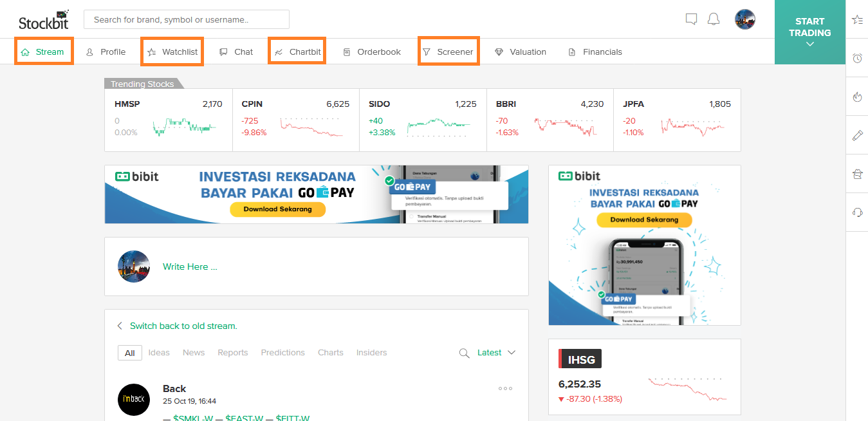Screen dimensions: 868x421
Task: Click the Start Trading button
Action: point(810,32)
